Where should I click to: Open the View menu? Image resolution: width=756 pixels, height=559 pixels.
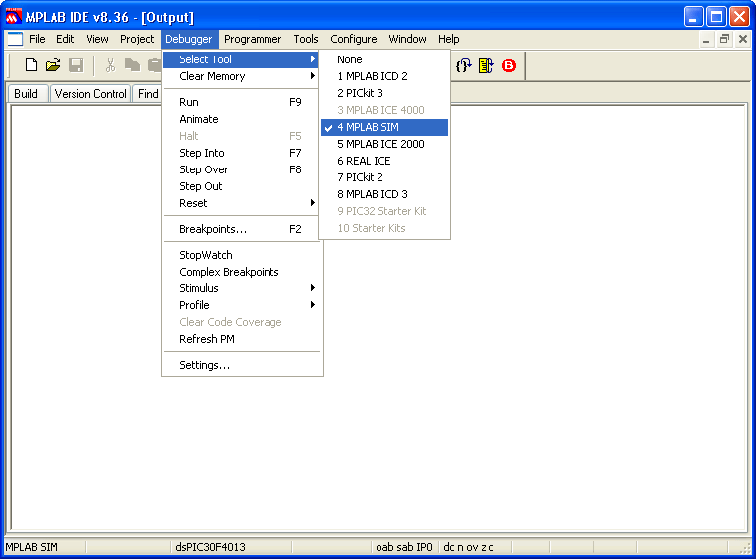(97, 39)
